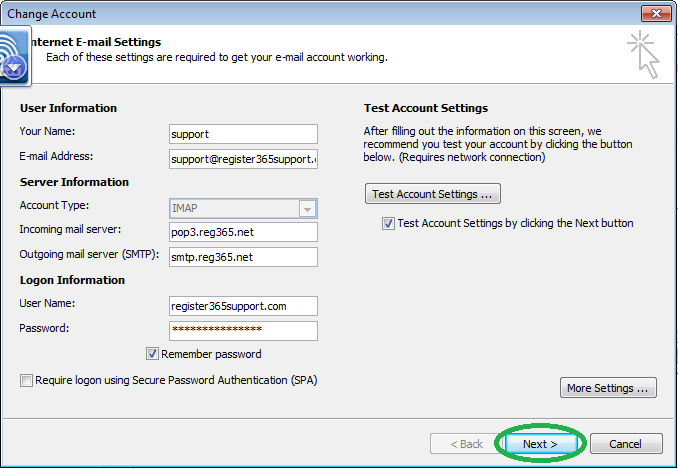Viewport: 678px width, 469px height.
Task: Click the greyed-out Back button
Action: (x=466, y=444)
